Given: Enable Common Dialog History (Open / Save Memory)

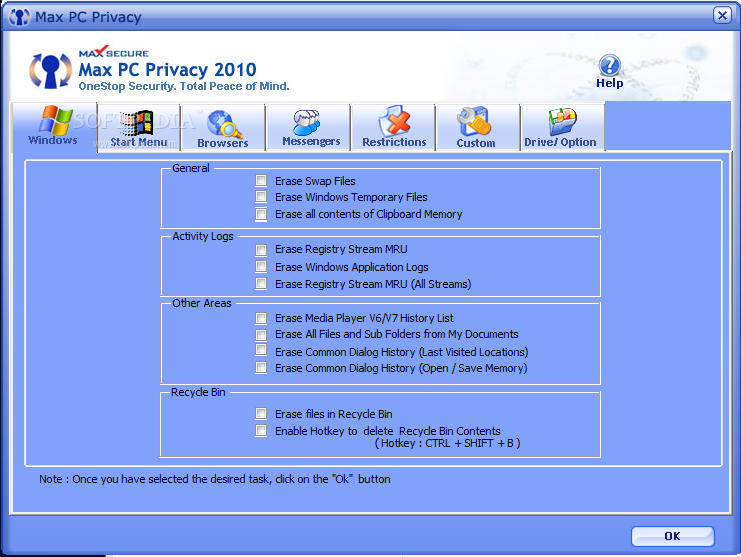Looking at the screenshot, I should 261,367.
